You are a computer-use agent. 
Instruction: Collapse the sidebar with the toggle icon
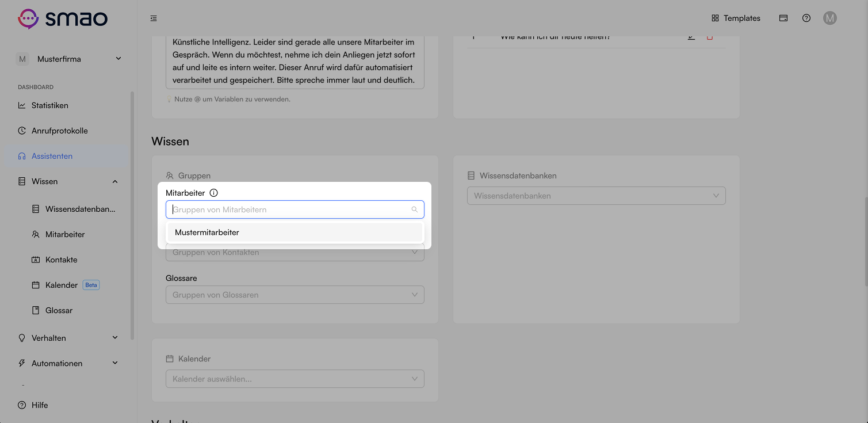click(x=154, y=18)
